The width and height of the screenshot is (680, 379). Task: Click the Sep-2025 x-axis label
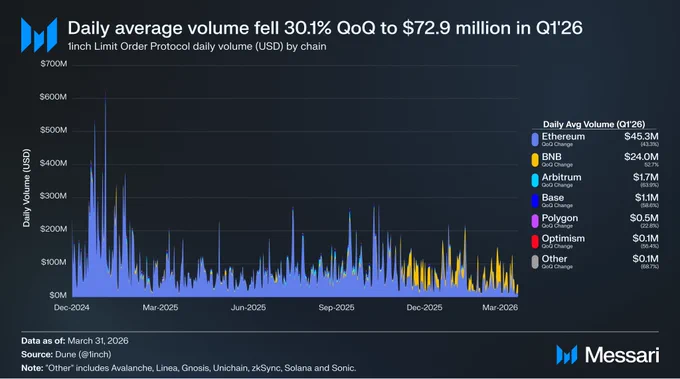[x=336, y=307]
